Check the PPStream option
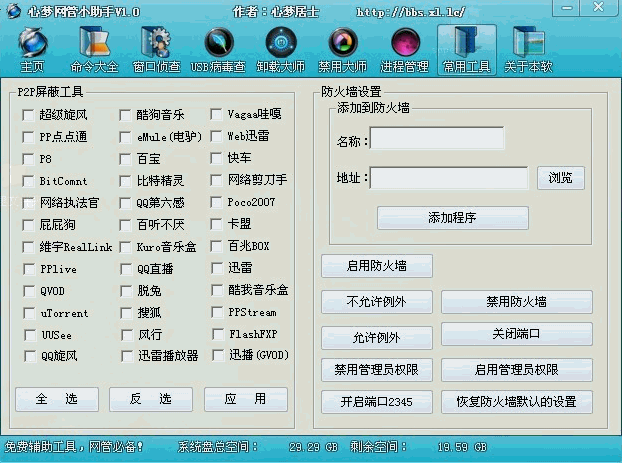The width and height of the screenshot is (622, 463). [217, 312]
